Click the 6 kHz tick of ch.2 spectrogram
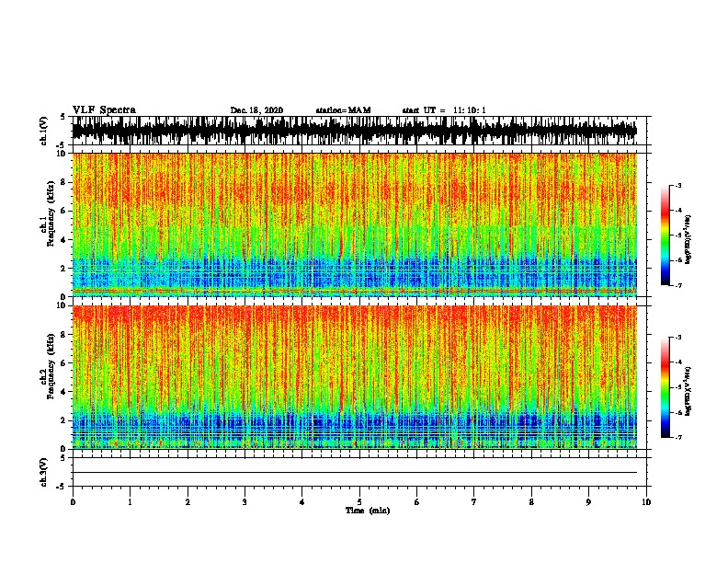728x563 pixels. click(x=63, y=363)
